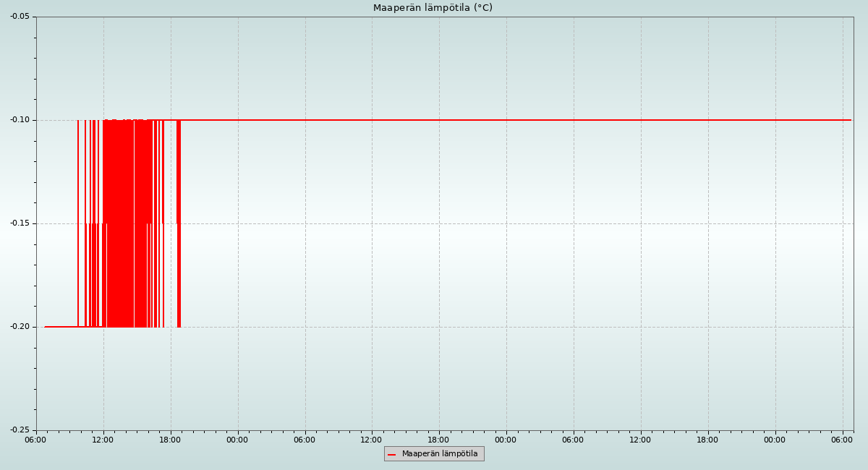Pick the rightmost 12:00 time axis label
The width and height of the screenshot is (868, 470).
click(640, 440)
